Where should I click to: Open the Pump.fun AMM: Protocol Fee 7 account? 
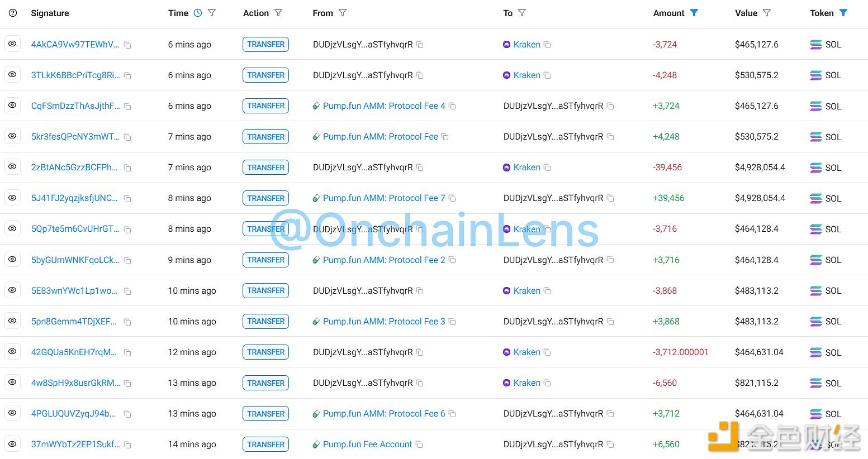(x=384, y=198)
